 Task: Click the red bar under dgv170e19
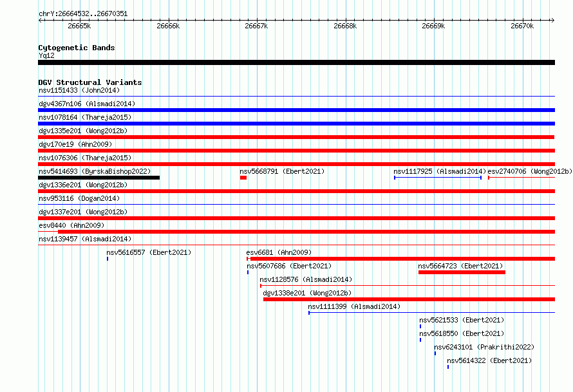(296, 151)
